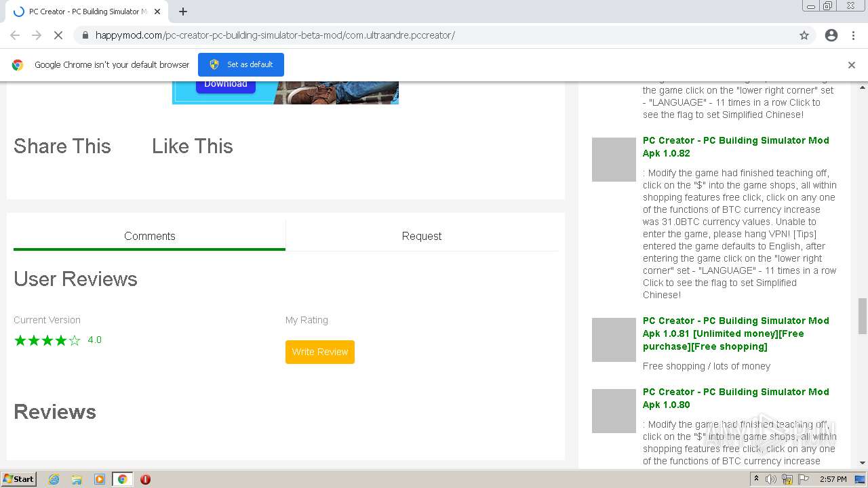868x488 pixels.
Task: Open the volume tray icon
Action: pyautogui.click(x=771, y=479)
